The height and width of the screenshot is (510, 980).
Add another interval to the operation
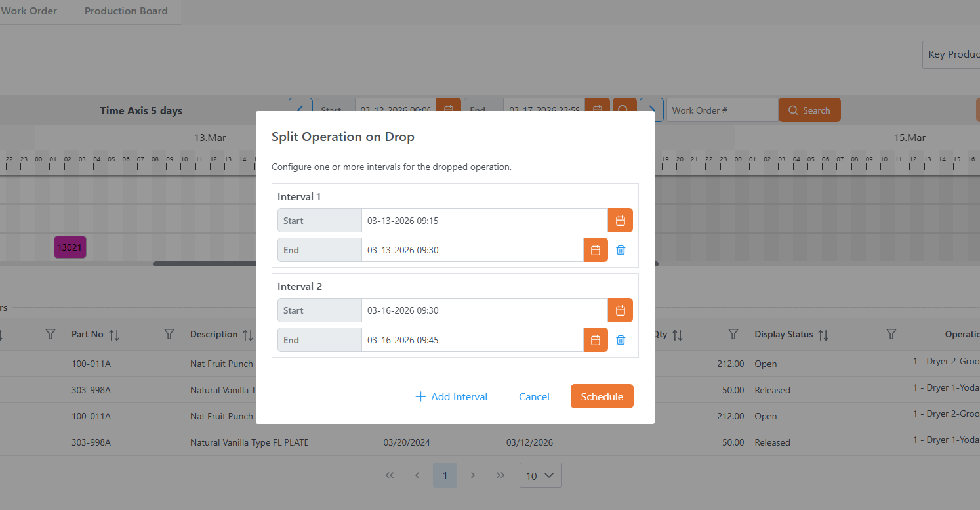(x=451, y=396)
